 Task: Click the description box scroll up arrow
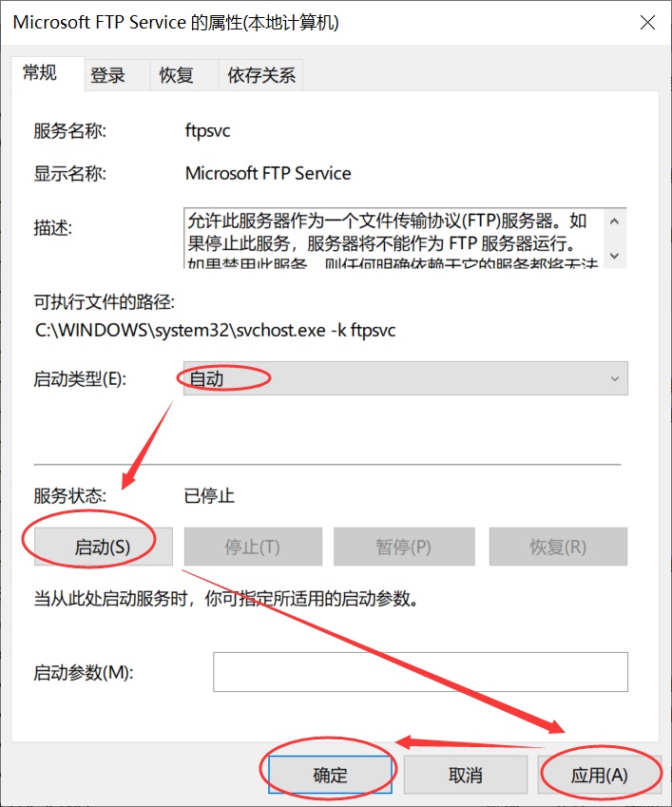click(x=614, y=221)
